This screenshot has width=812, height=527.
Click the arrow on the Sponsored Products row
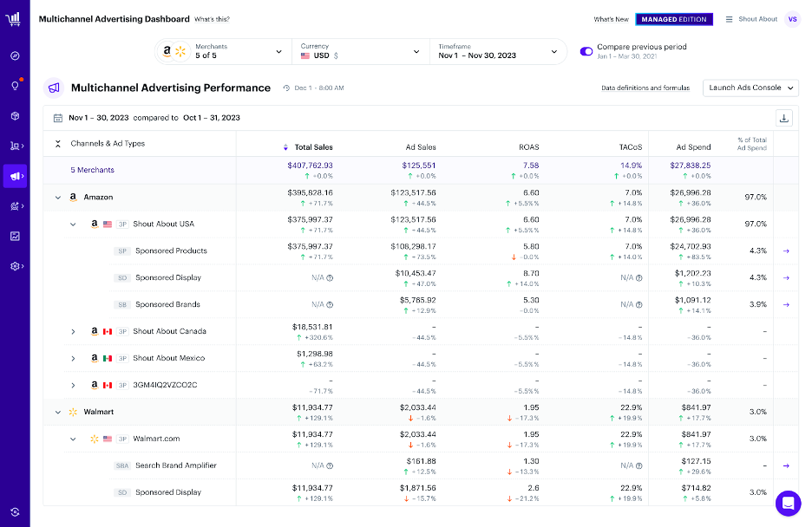tap(788, 250)
